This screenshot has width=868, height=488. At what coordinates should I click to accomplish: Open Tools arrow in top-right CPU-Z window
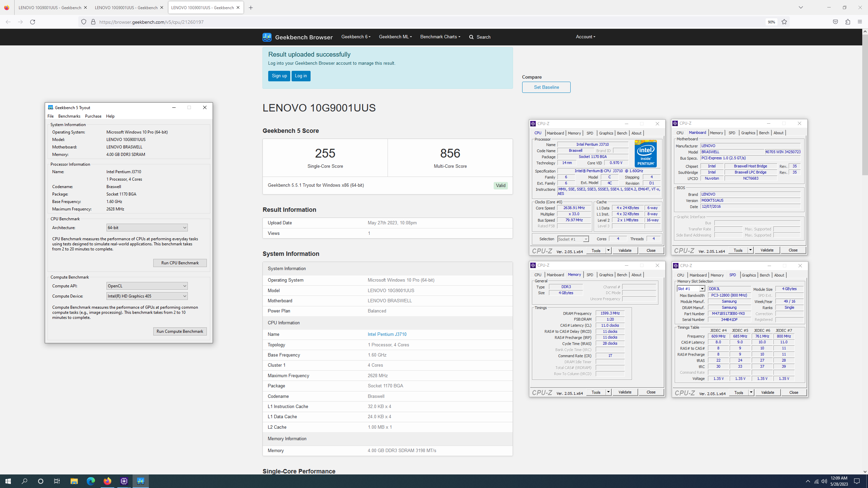750,250
